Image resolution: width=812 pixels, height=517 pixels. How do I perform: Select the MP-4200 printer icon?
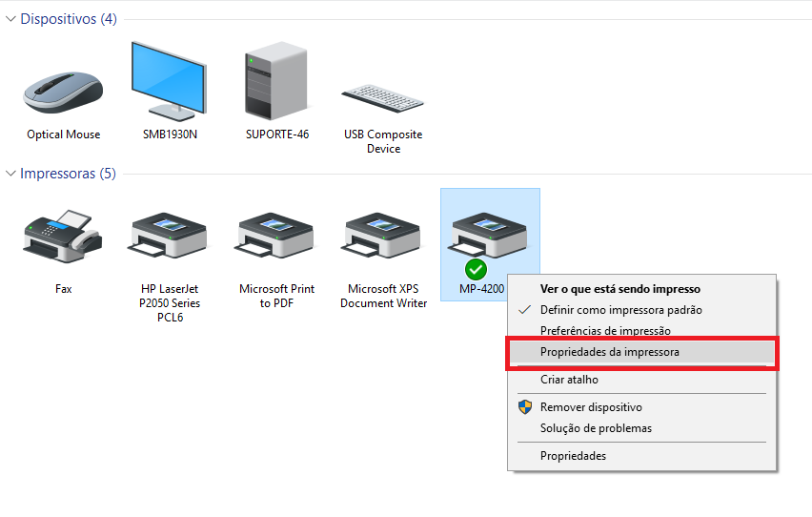(488, 236)
